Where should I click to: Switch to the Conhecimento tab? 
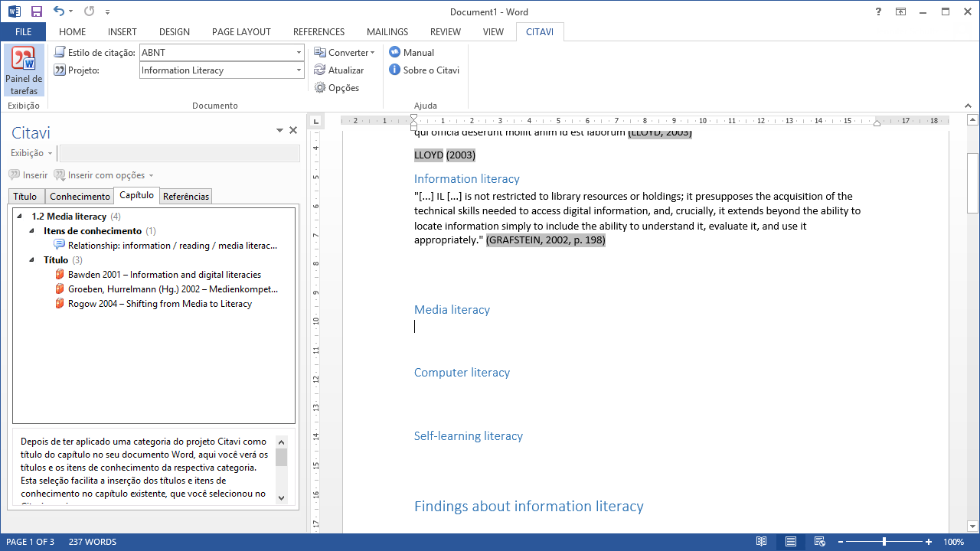(80, 197)
